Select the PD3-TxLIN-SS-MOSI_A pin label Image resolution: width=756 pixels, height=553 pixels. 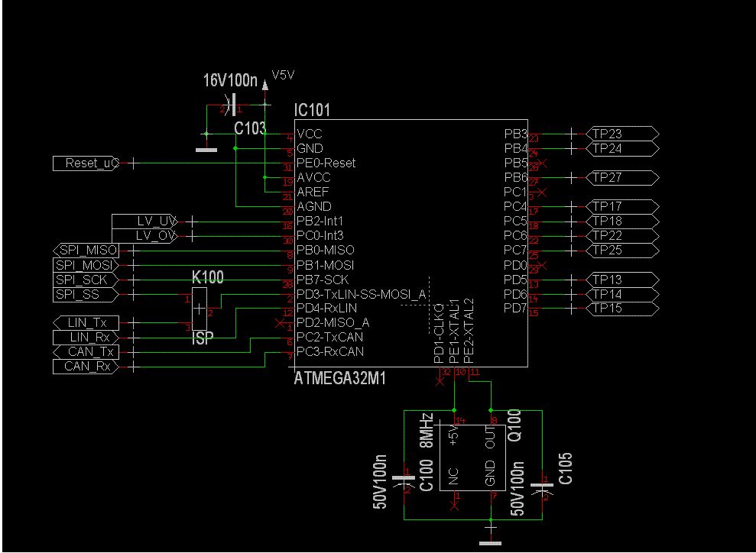[x=362, y=294]
